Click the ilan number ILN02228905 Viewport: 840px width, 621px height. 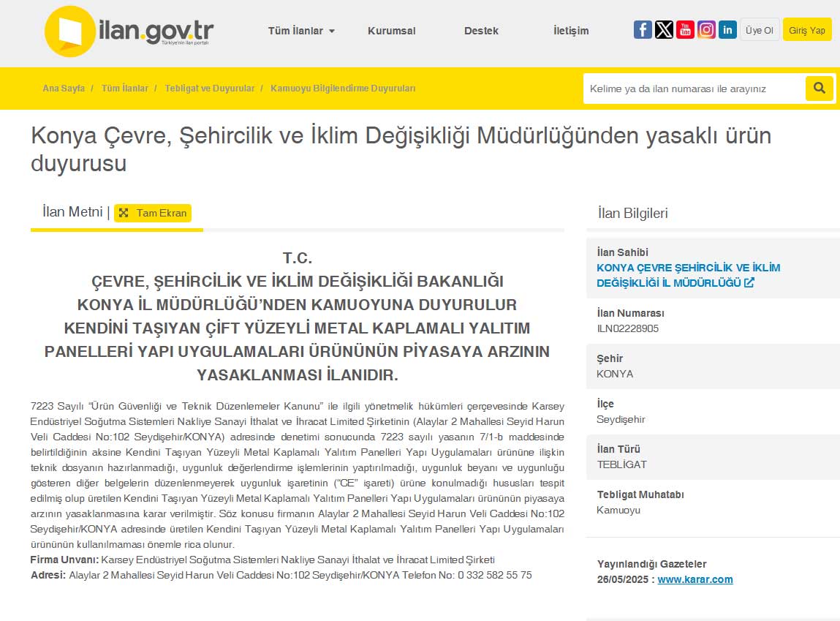627,328
